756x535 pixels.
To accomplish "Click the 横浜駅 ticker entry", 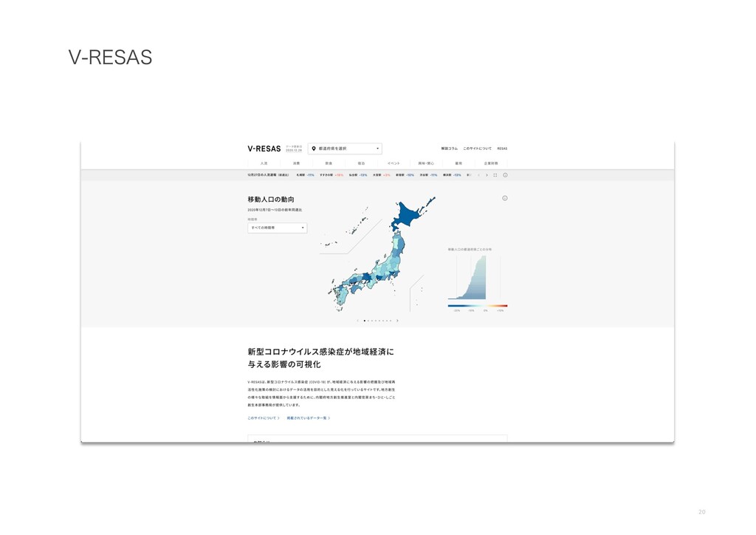I will (452, 175).
